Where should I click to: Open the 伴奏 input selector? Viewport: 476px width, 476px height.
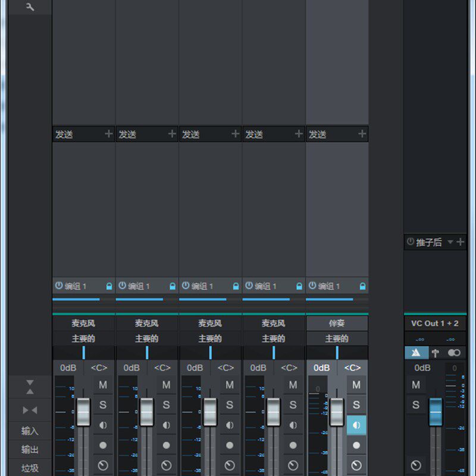(337, 323)
